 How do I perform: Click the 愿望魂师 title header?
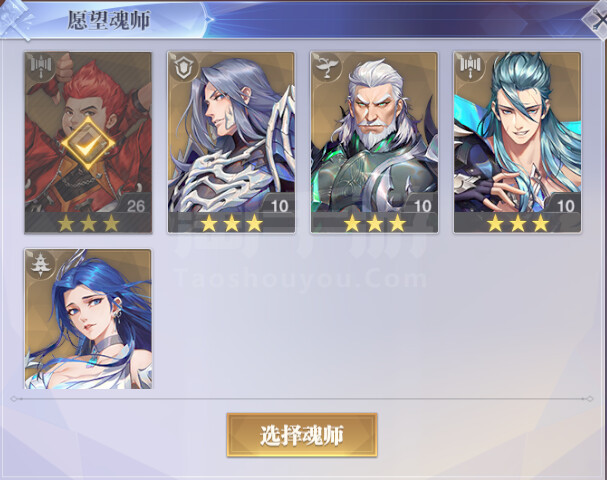click(x=109, y=20)
